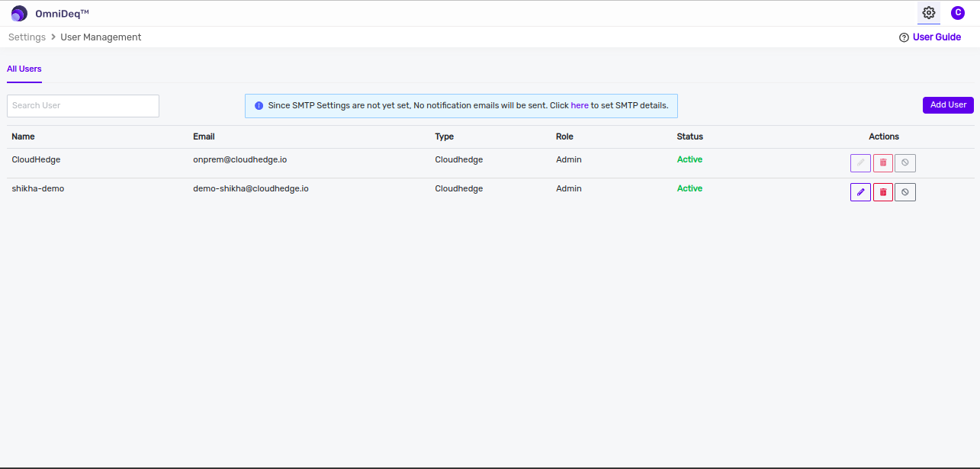The image size is (980, 469).
Task: Switch to the All Users tab
Action: tap(24, 69)
